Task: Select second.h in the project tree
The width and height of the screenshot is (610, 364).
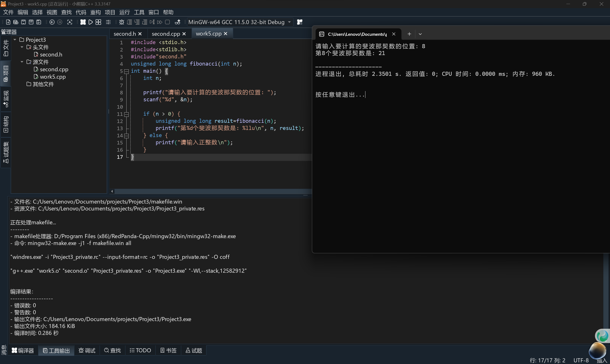Action: pos(51,54)
